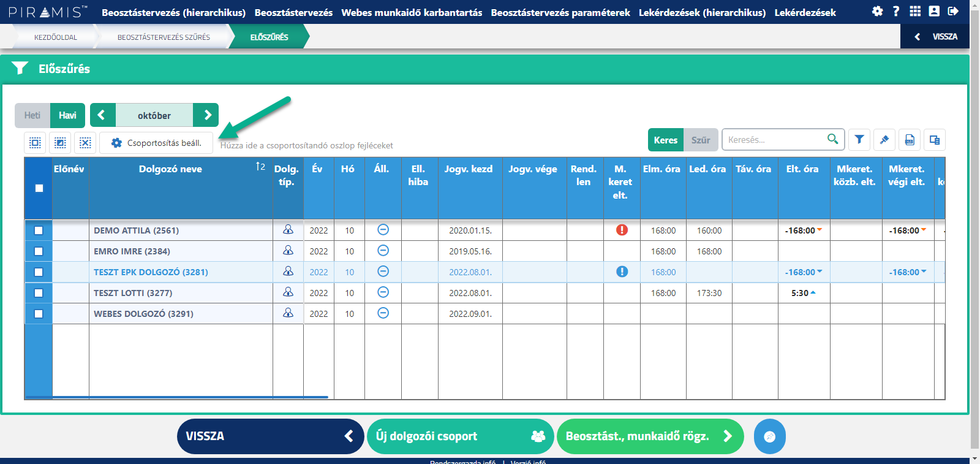The width and height of the screenshot is (980, 464).
Task: Click status circle icon for TESZT EPK DOLGOZÓ
Action: point(383,272)
